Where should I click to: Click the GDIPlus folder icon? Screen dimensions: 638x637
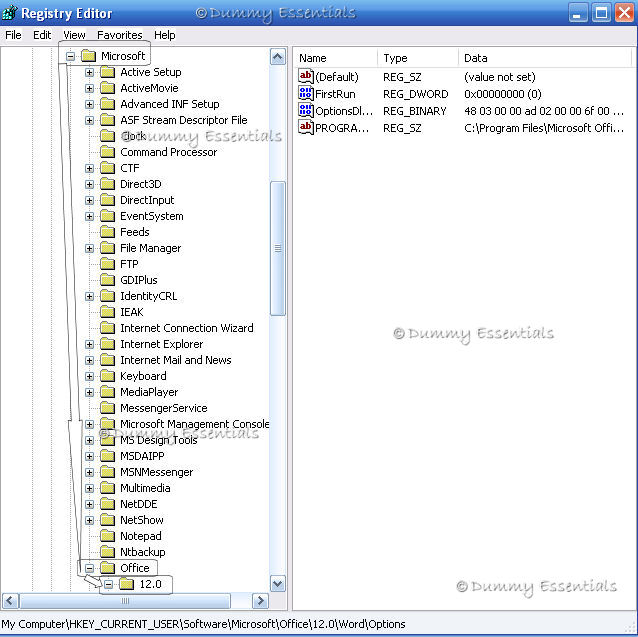coord(107,280)
